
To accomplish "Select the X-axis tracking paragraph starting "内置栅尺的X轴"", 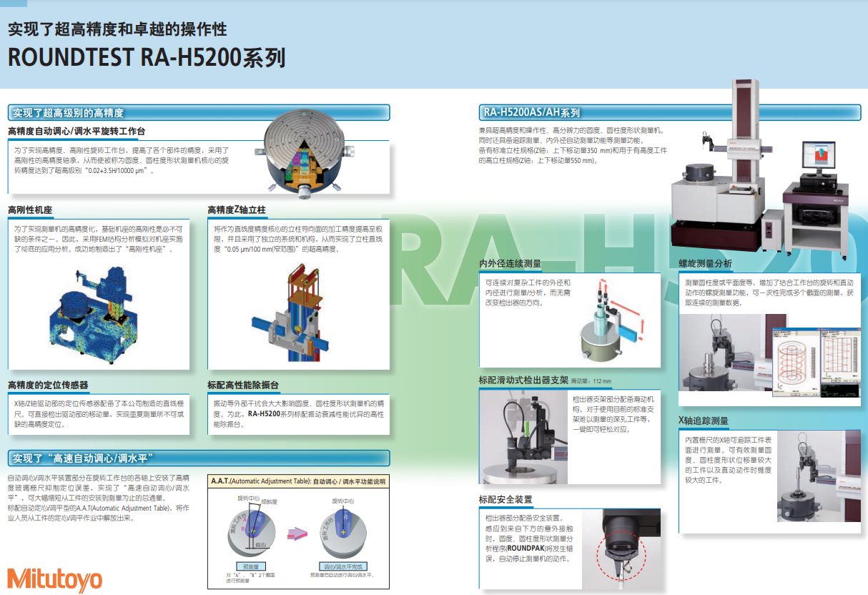I will 729,461.
